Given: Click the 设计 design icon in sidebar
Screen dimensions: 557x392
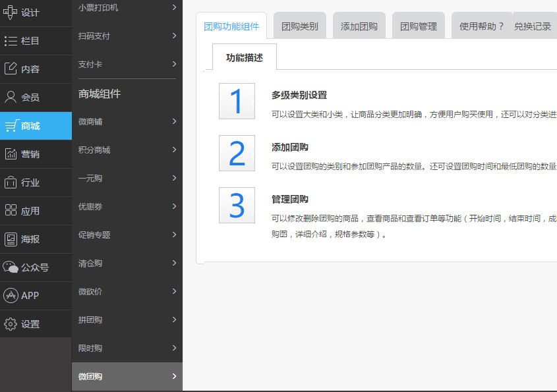Looking at the screenshot, I should click(11, 12).
